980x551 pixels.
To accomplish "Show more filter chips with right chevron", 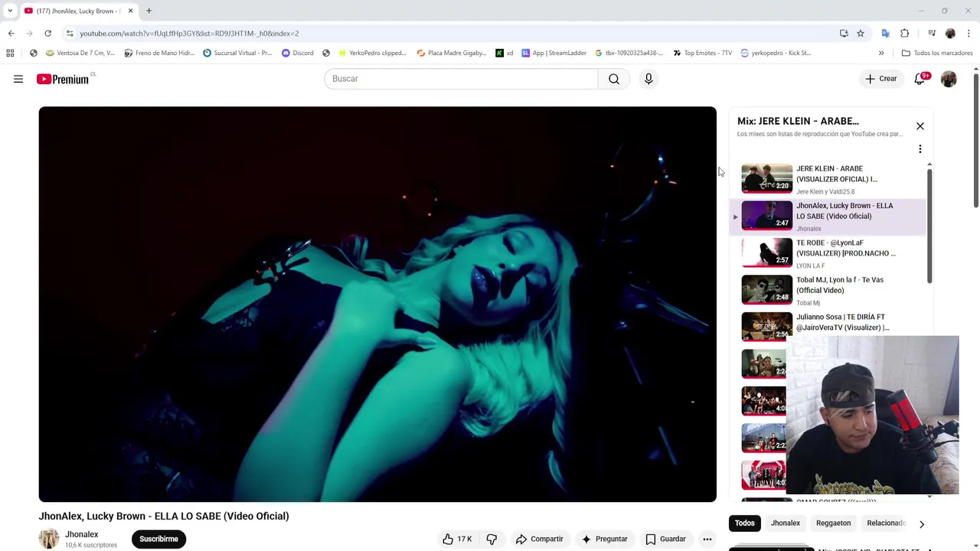I will [x=922, y=524].
